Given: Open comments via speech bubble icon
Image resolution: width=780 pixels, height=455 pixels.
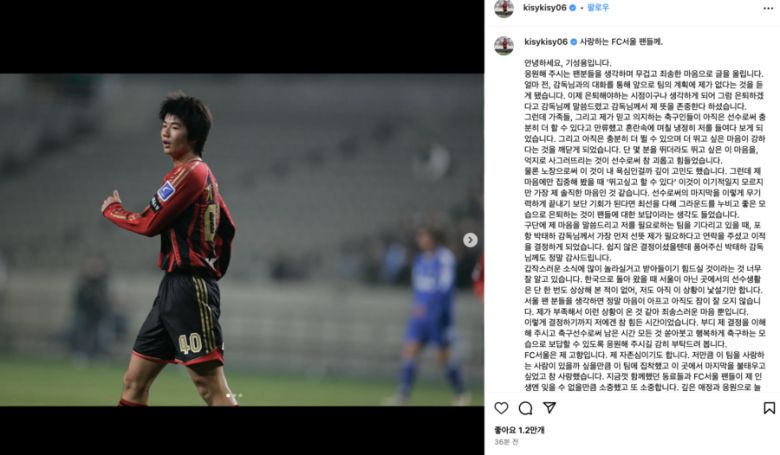Looking at the screenshot, I should point(525,408).
